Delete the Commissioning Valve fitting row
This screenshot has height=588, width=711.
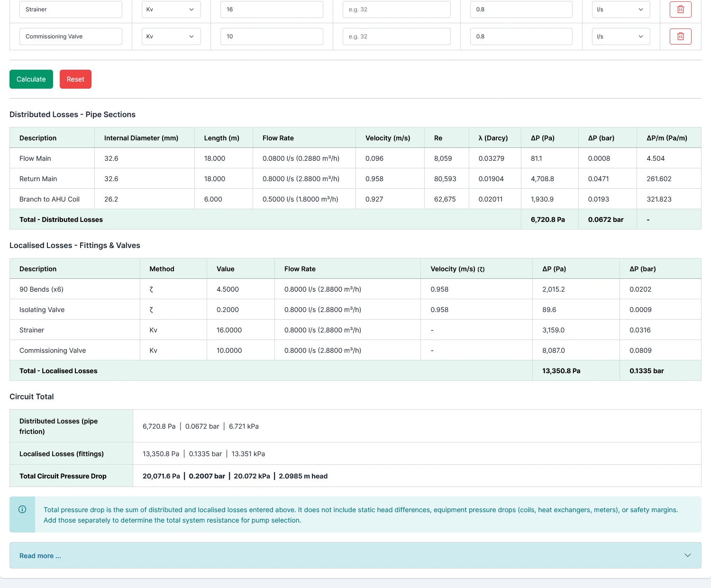tap(680, 37)
